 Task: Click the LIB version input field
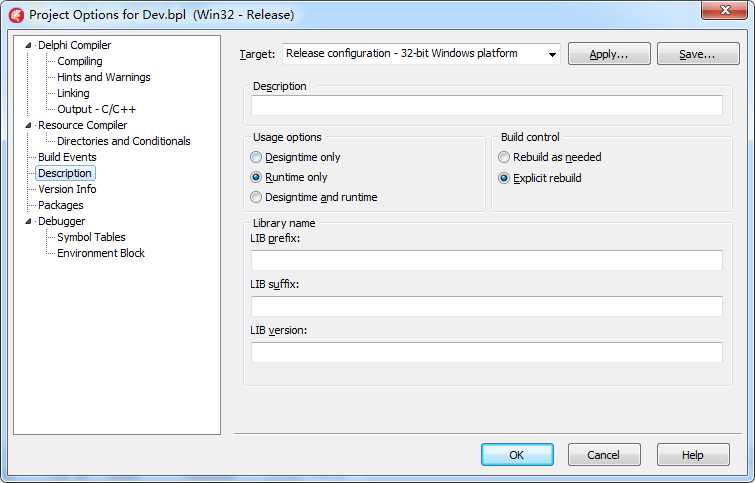click(486, 352)
